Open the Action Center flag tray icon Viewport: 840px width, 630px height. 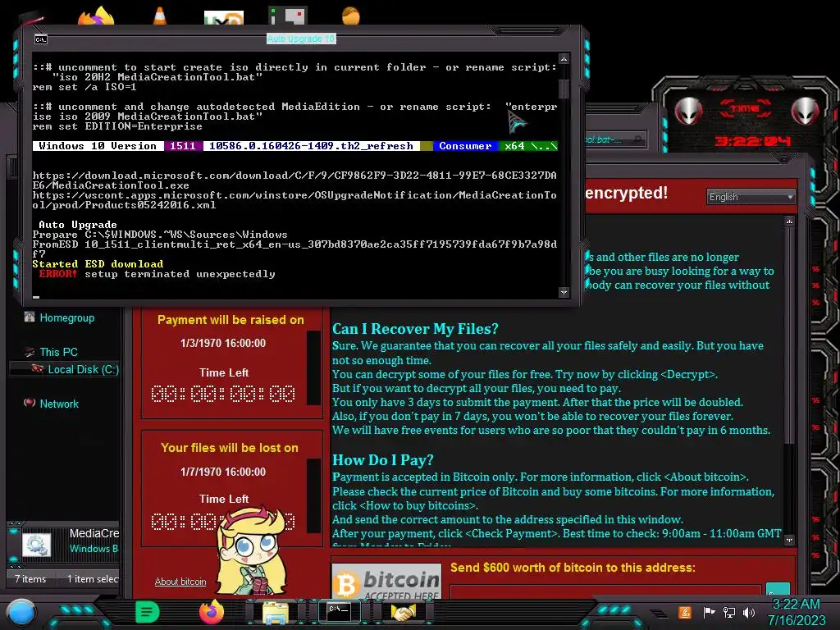pyautogui.click(x=709, y=612)
